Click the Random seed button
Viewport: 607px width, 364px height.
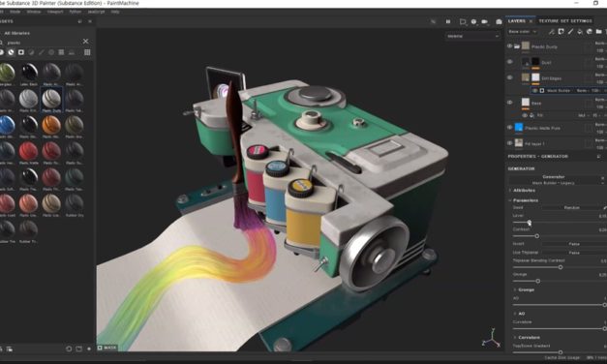coord(572,207)
